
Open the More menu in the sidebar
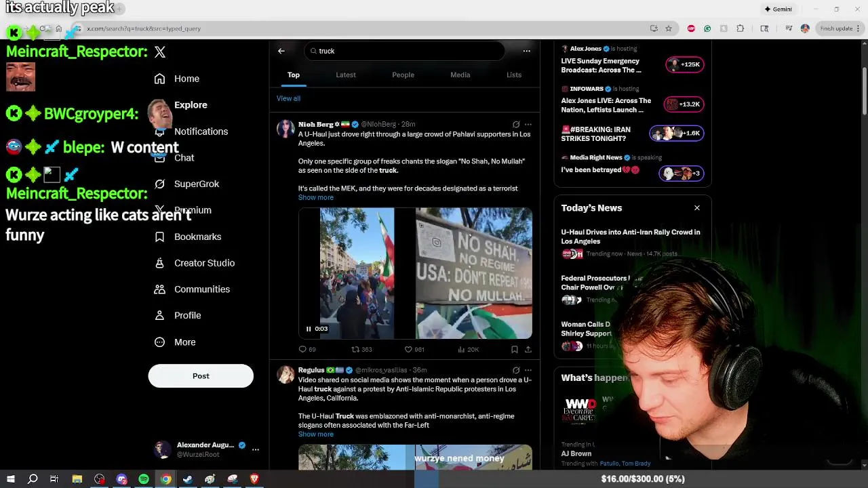(x=175, y=342)
